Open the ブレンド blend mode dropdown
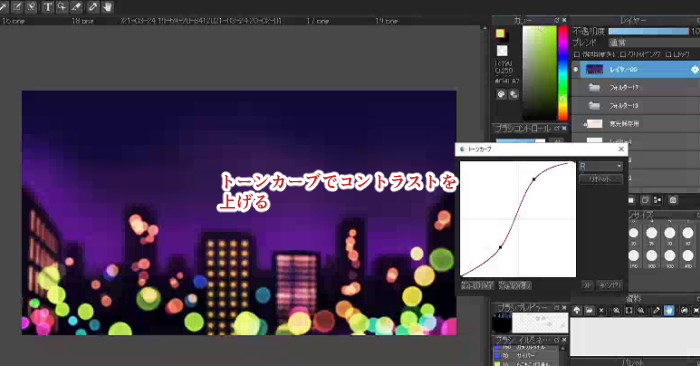 pyautogui.click(x=654, y=43)
